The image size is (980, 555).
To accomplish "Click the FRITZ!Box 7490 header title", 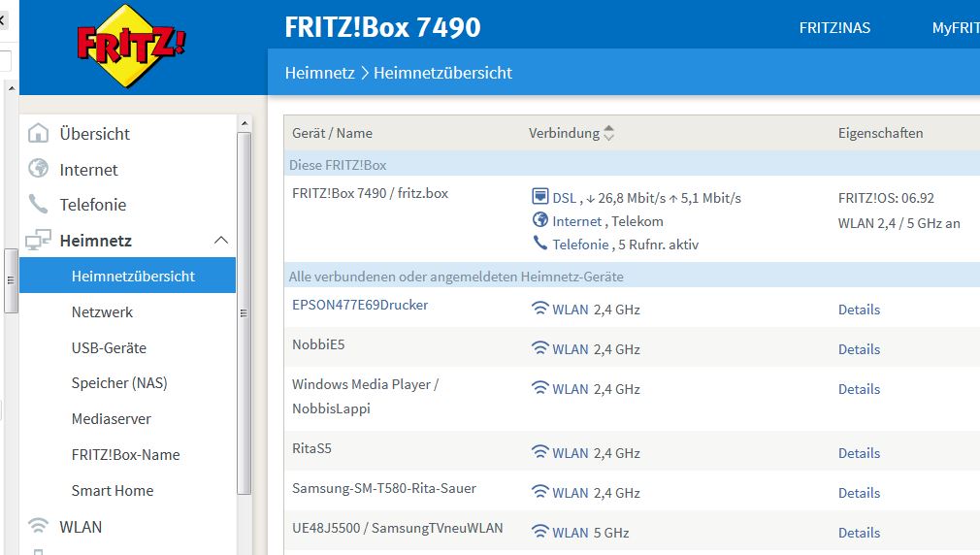I will pyautogui.click(x=382, y=27).
